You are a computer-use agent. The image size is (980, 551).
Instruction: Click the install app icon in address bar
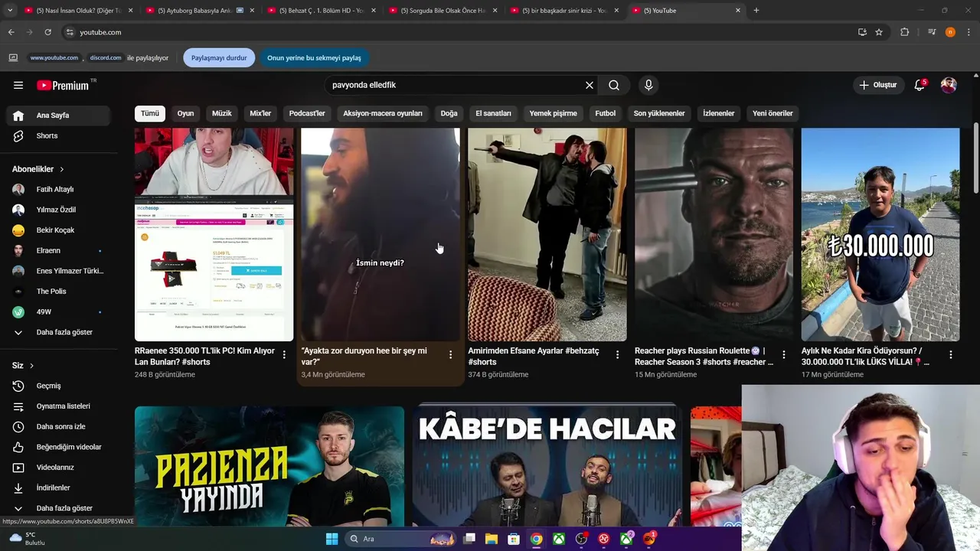click(x=862, y=32)
